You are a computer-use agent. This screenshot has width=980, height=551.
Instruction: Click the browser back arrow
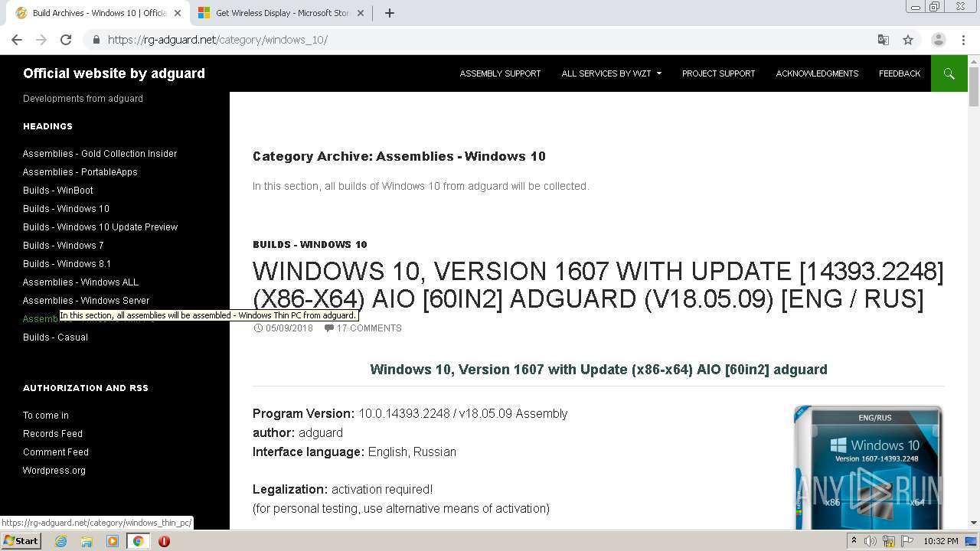17,40
